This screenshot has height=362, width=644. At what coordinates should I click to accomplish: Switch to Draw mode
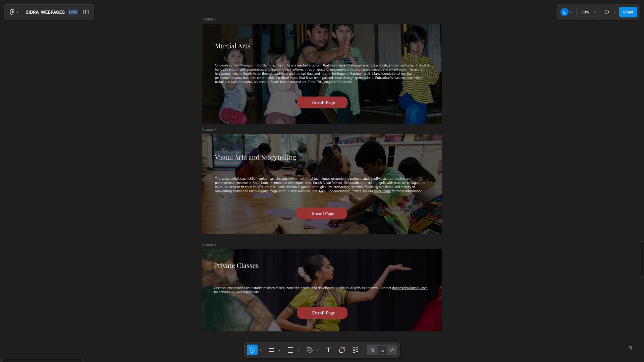point(372,350)
